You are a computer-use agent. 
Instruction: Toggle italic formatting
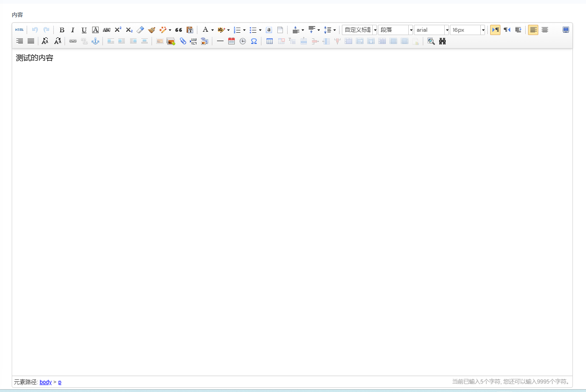point(73,30)
